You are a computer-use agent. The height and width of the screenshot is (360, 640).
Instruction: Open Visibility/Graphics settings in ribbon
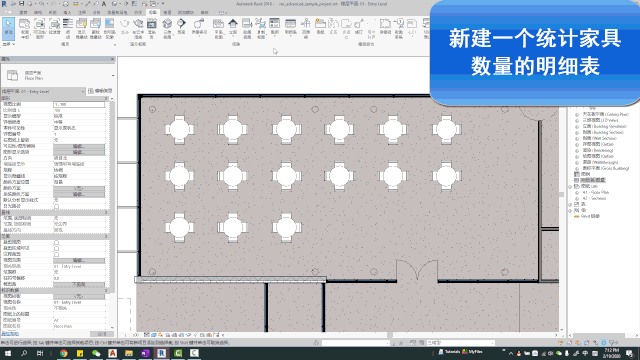[x=39, y=28]
